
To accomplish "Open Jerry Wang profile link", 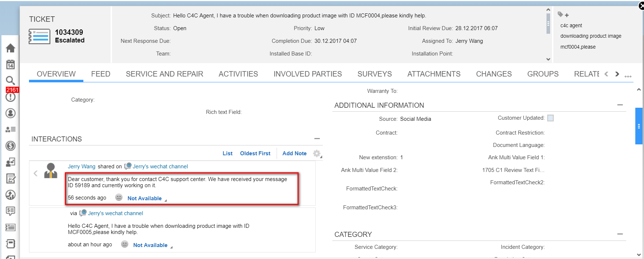I will tap(82, 166).
